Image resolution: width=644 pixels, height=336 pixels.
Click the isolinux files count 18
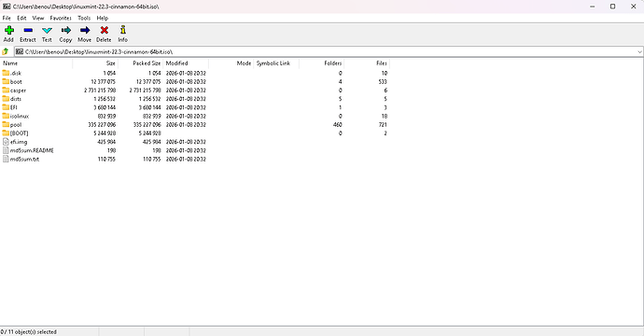tap(384, 117)
